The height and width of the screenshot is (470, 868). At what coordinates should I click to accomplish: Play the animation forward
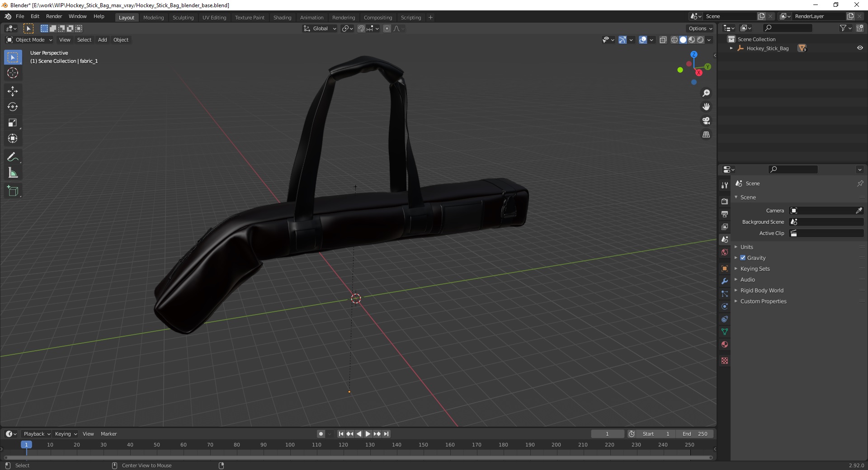coord(368,434)
